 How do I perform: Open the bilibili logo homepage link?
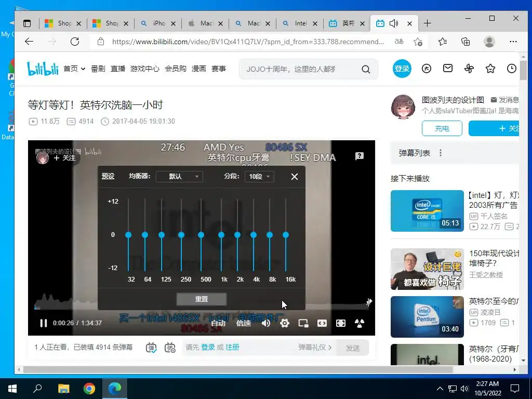click(43, 69)
